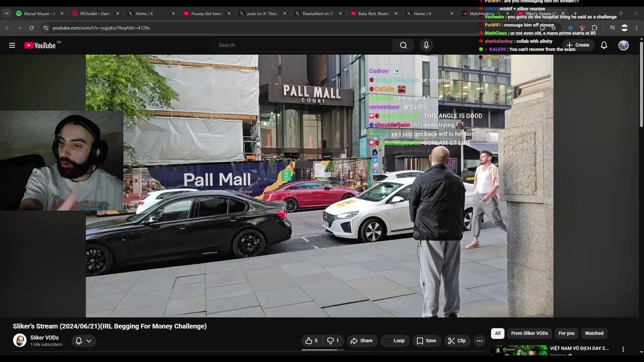Open options for VIỆT NAM VÔ ĐỊCH video
644x362 pixels.
(x=623, y=349)
